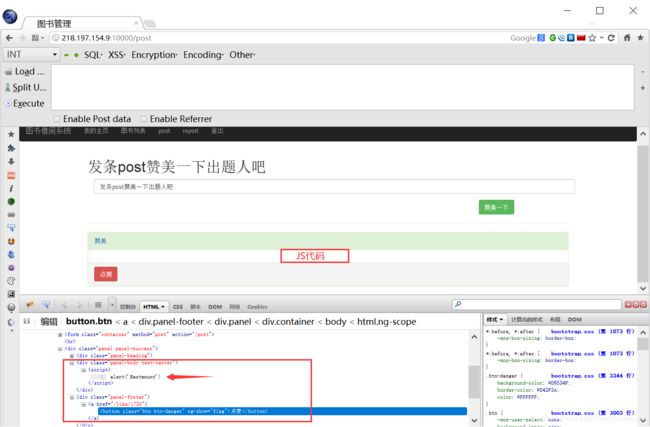Click the green circle icon in left sidebar

(11, 201)
